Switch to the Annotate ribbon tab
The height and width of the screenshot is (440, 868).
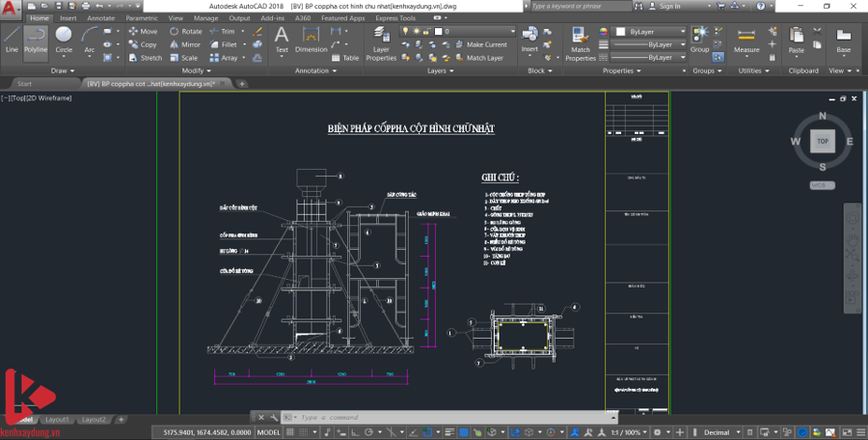pyautogui.click(x=100, y=17)
